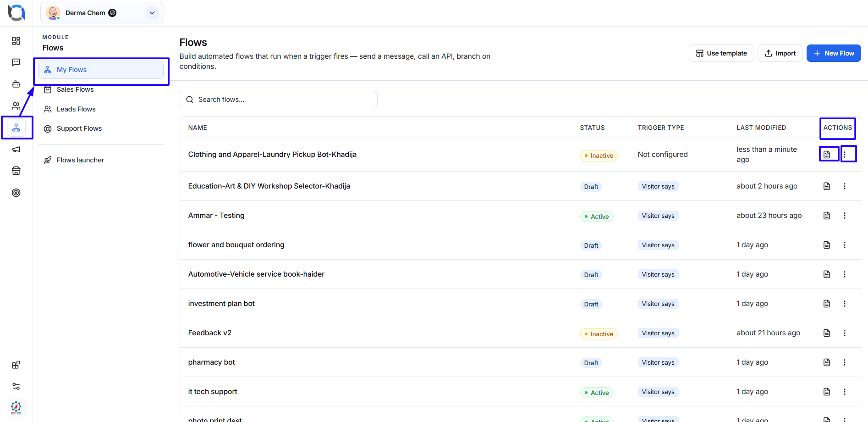Viewport: 868px width, 422px height.
Task: Click the document icon for Clothing and Apparel flow
Action: click(x=827, y=155)
